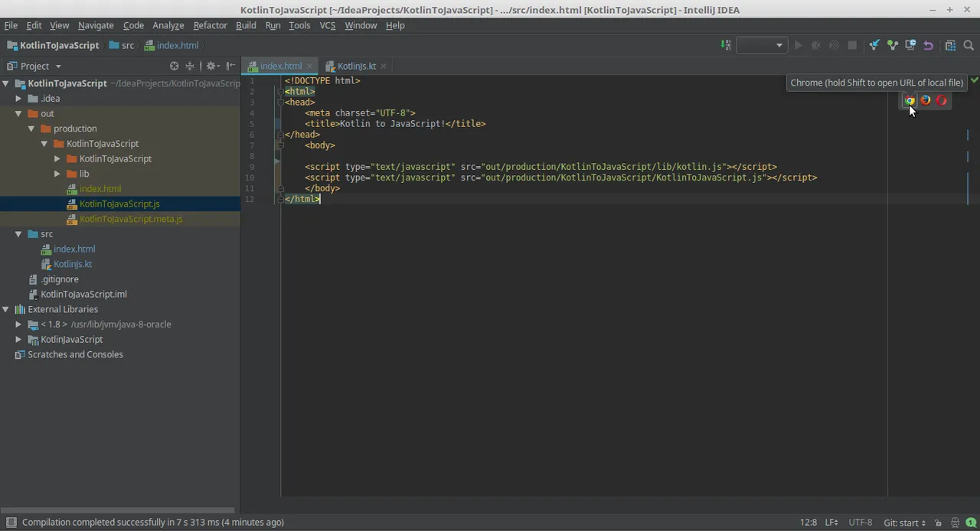This screenshot has width=980, height=531.
Task: Open the green notifications bubble
Action: tap(971, 523)
